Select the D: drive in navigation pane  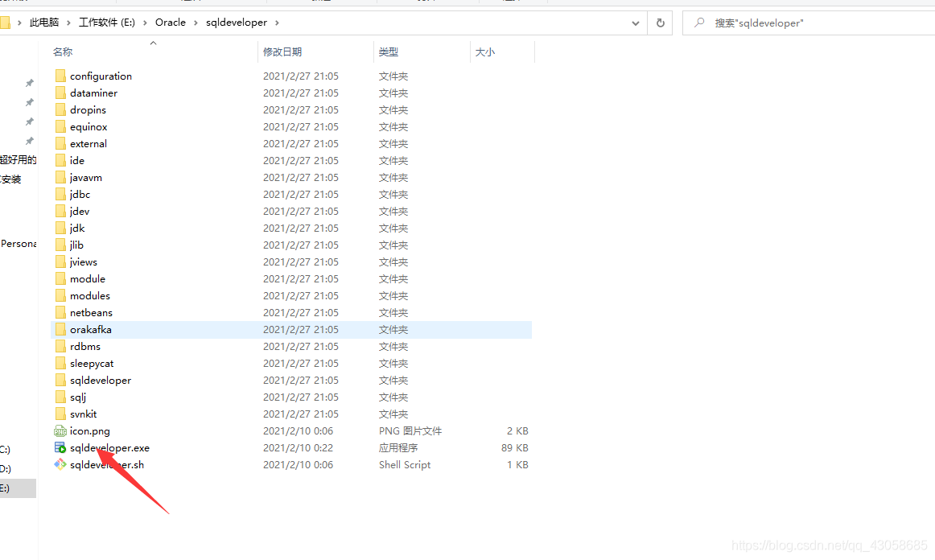(6, 469)
